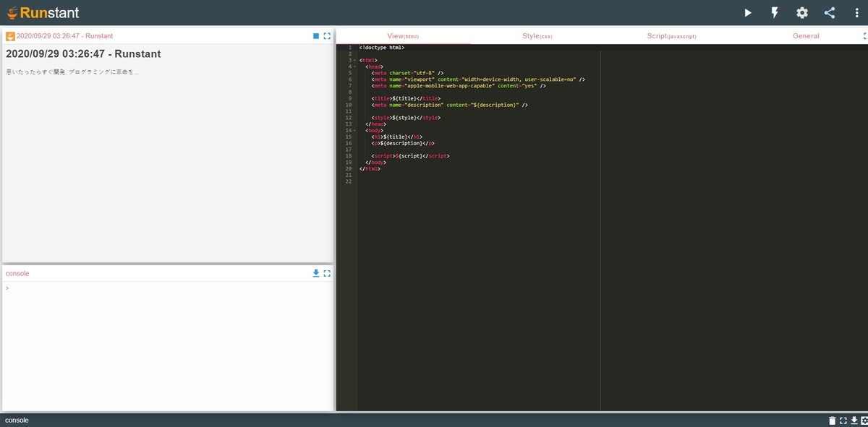868x427 pixels.
Task: Click the Runstant logo
Action: point(43,12)
